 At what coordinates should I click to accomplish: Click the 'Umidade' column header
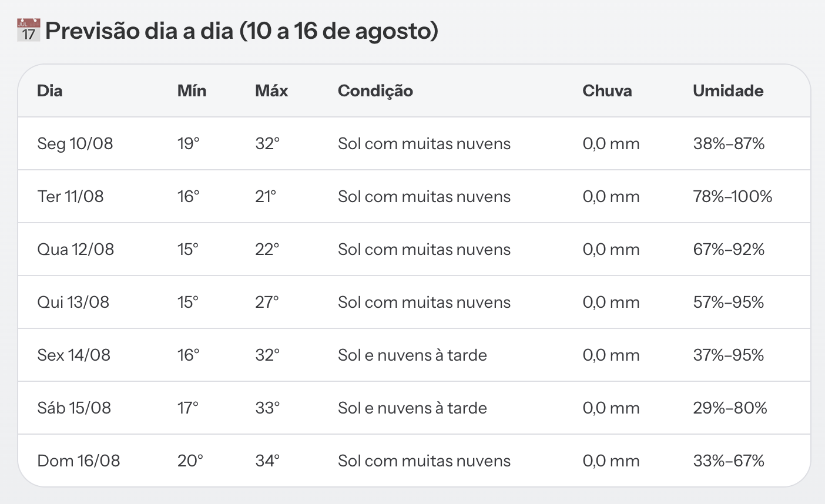click(x=728, y=90)
